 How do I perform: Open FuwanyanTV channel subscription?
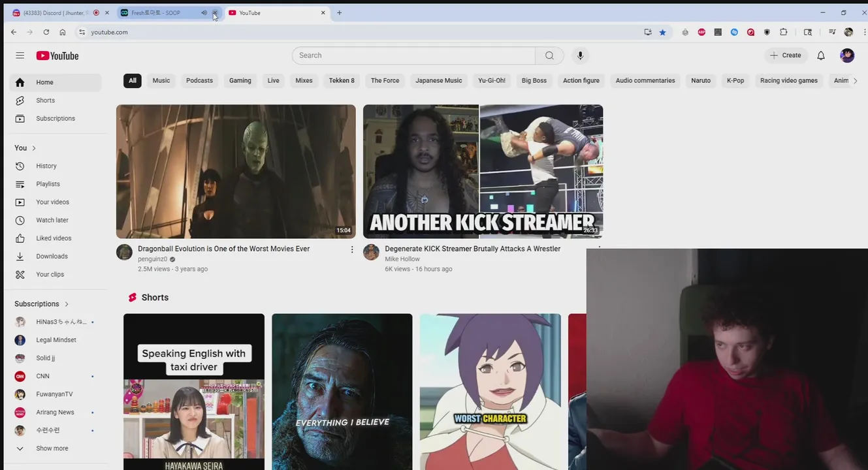(56, 394)
